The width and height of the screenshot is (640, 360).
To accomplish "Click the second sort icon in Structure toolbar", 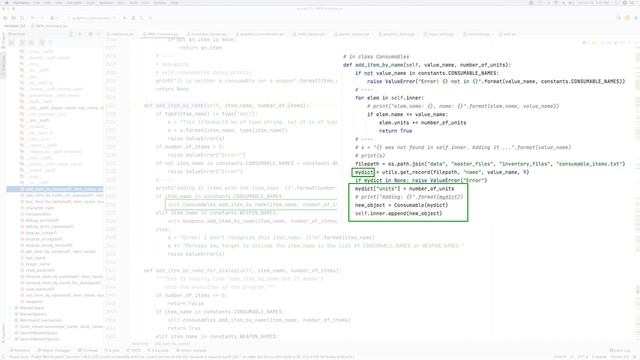I will tap(22, 43).
